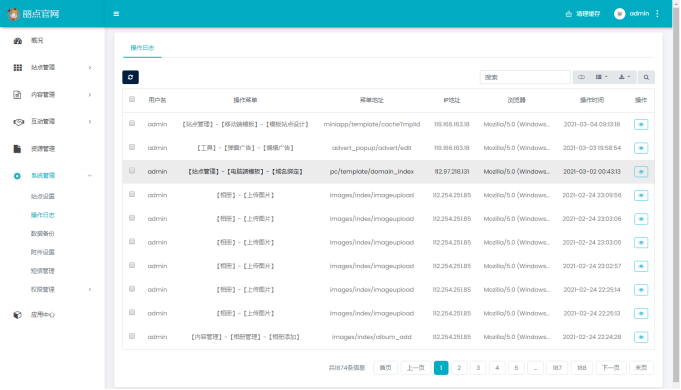Click the eye icon for 2021-02-24 22:25:13
Image resolution: width=681 pixels, height=390 pixels.
coord(641,314)
